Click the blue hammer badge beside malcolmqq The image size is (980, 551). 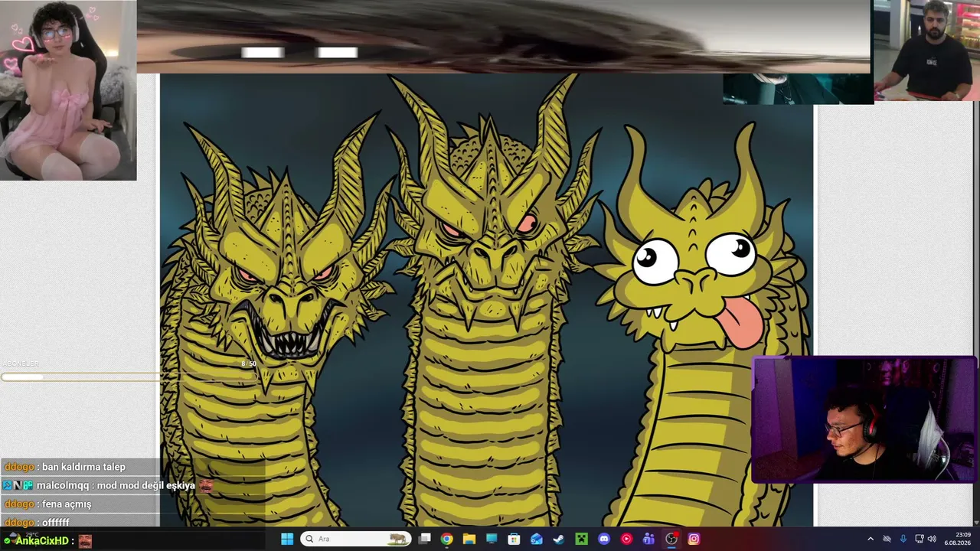pyautogui.click(x=8, y=485)
